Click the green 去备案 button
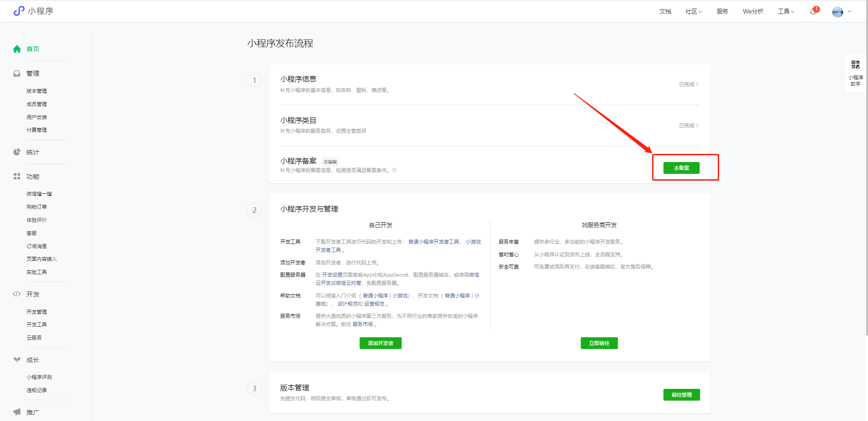 (x=681, y=168)
